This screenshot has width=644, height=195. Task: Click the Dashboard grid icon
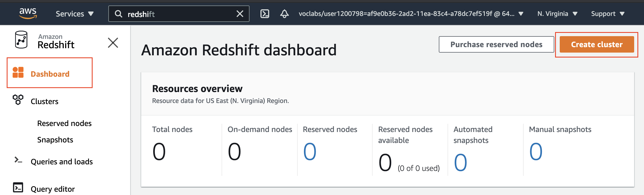point(18,73)
